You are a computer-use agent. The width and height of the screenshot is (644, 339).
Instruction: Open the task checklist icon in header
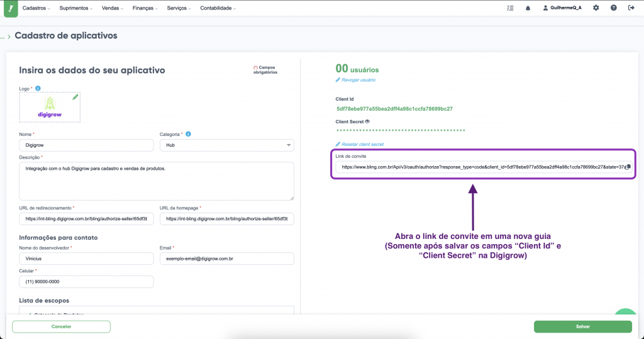510,8
